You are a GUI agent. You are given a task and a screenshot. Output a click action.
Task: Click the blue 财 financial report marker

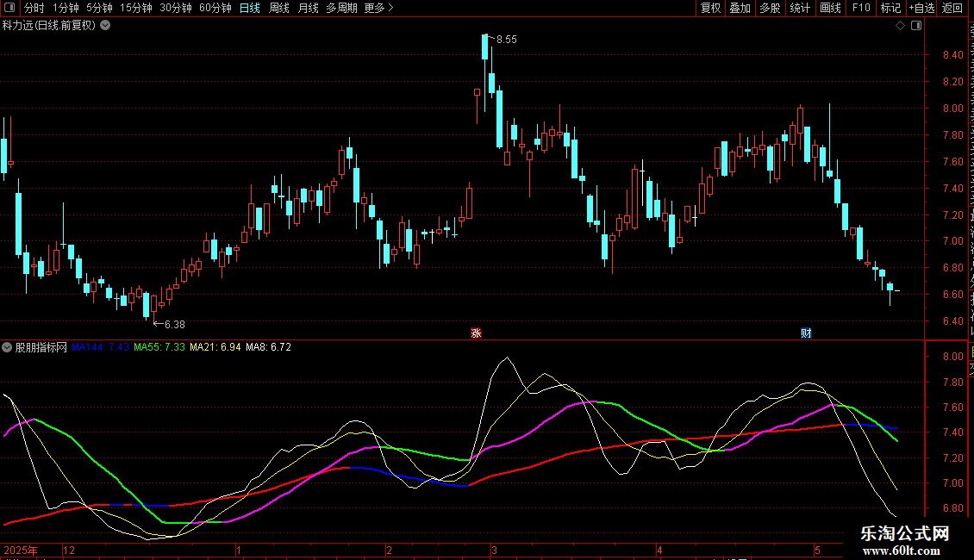tap(806, 333)
